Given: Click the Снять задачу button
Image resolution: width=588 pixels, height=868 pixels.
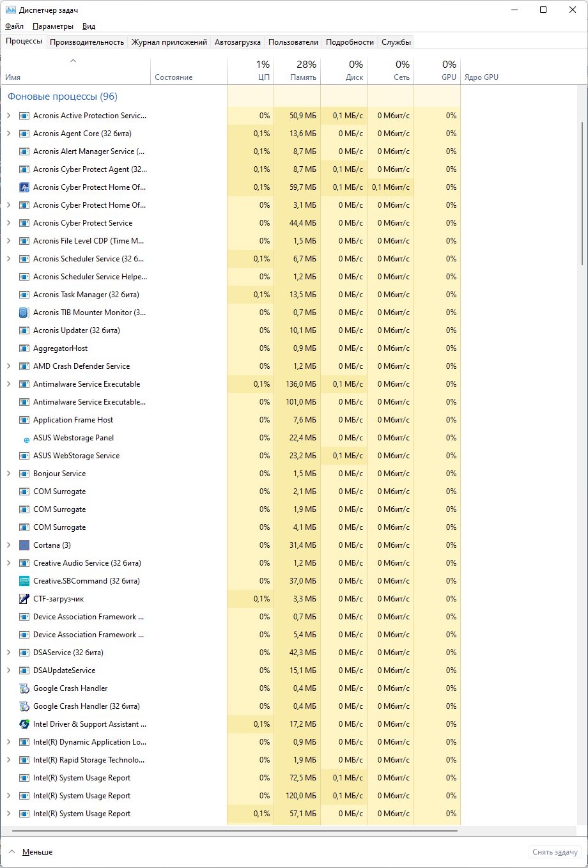Looking at the screenshot, I should click(x=555, y=852).
